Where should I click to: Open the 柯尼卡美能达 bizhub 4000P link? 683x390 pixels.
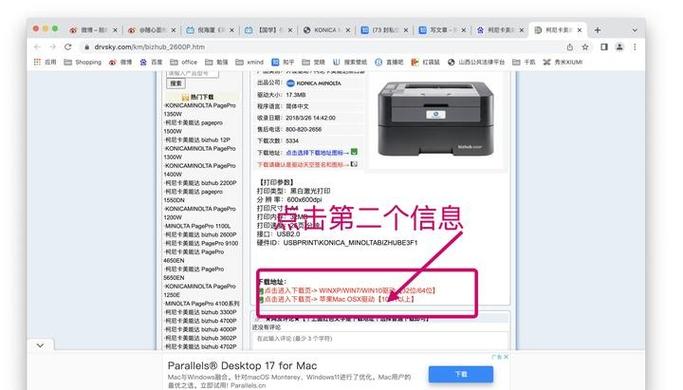200,329
